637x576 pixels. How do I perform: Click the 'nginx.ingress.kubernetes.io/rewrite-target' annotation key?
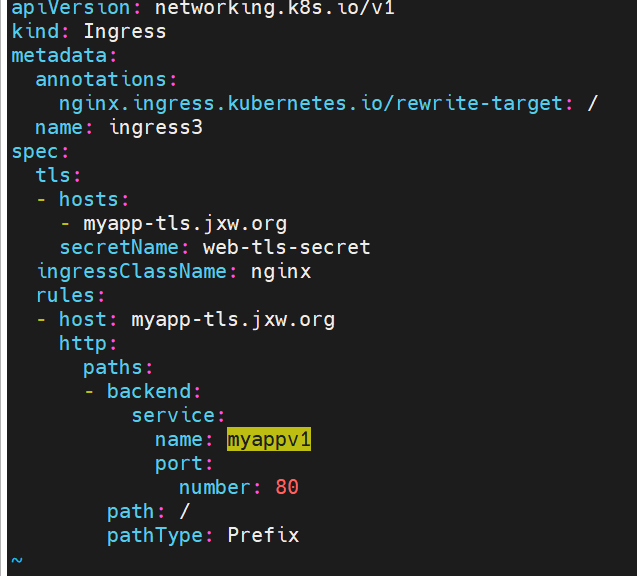[x=310, y=103]
